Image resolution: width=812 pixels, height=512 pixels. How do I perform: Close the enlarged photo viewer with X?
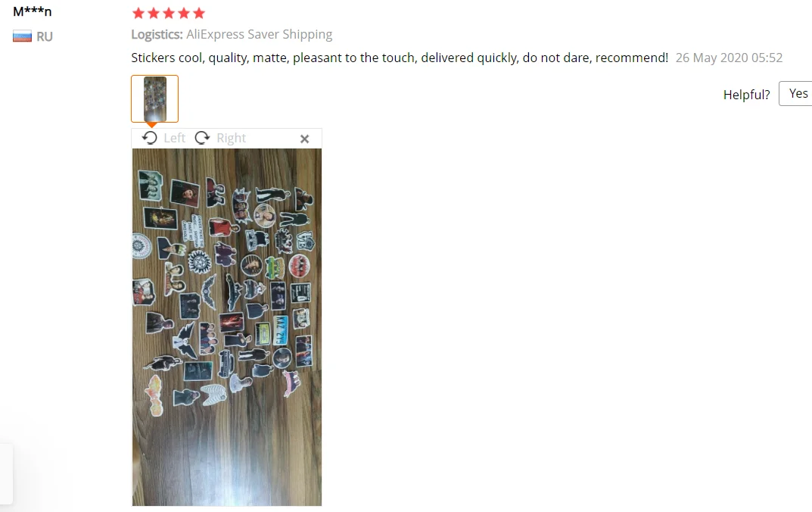point(304,139)
